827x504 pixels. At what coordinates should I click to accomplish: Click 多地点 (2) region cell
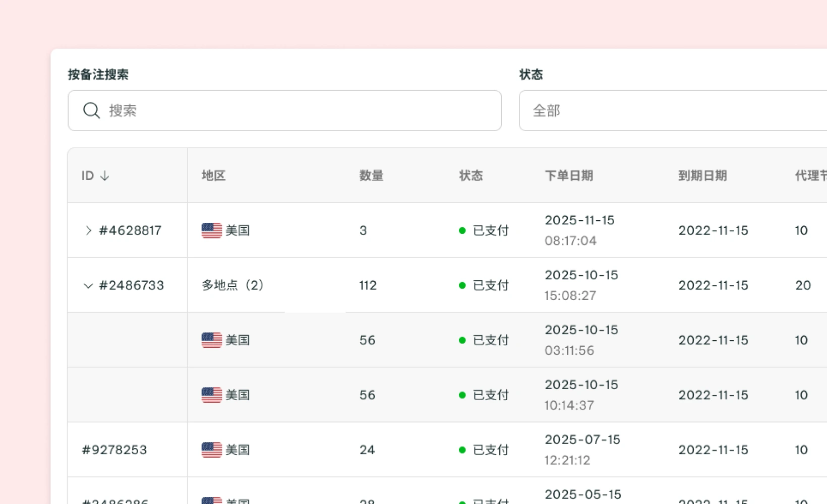(232, 285)
